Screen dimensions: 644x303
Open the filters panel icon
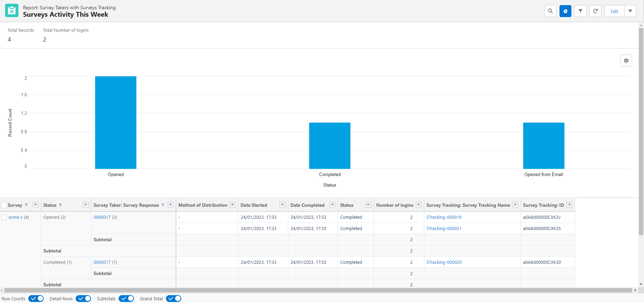tap(580, 11)
